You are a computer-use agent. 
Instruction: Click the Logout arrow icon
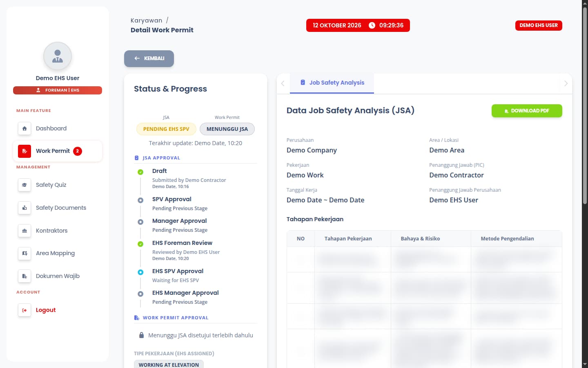tap(24, 310)
